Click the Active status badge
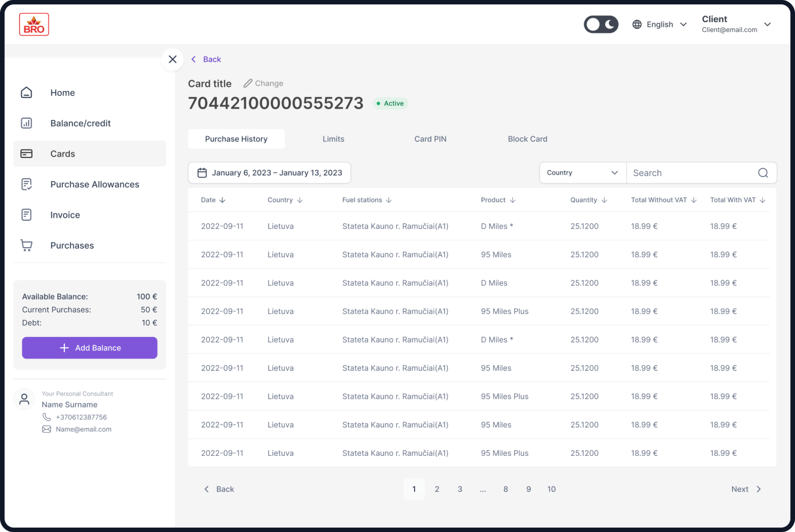795x532 pixels. tap(391, 103)
